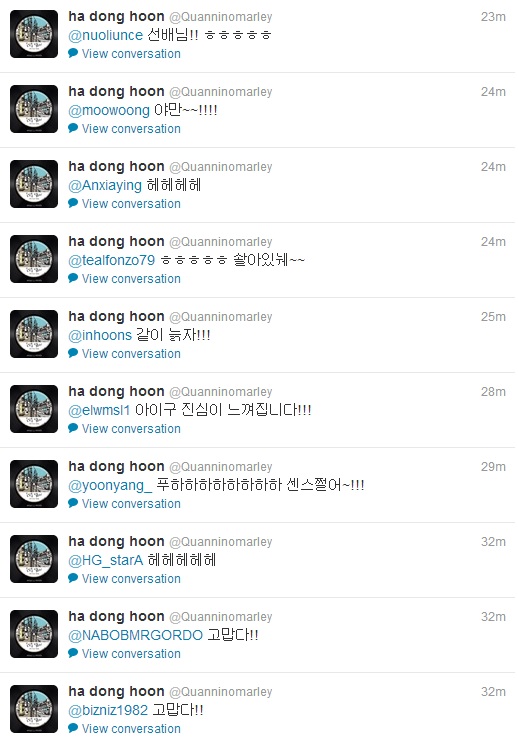
Task: Click conversation bubble icon under @HG_starA reply
Action: click(x=73, y=578)
